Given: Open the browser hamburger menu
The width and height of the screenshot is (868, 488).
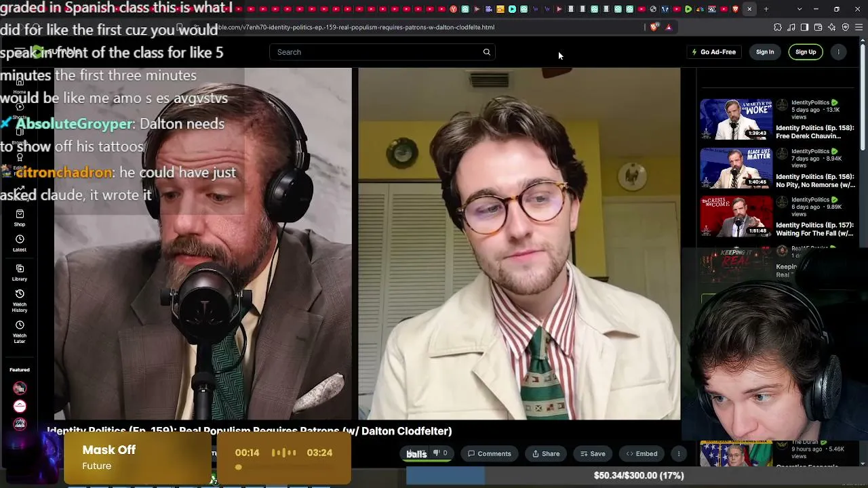Looking at the screenshot, I should [859, 27].
